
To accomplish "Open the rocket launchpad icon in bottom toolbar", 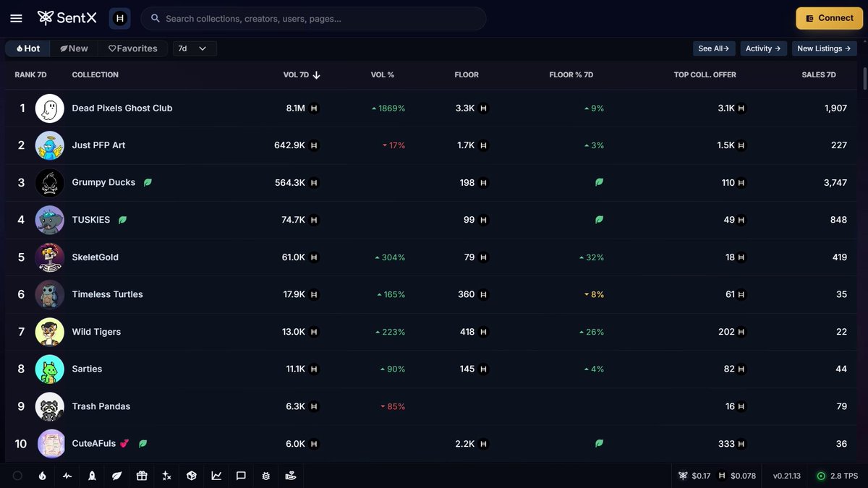I will pyautogui.click(x=92, y=476).
